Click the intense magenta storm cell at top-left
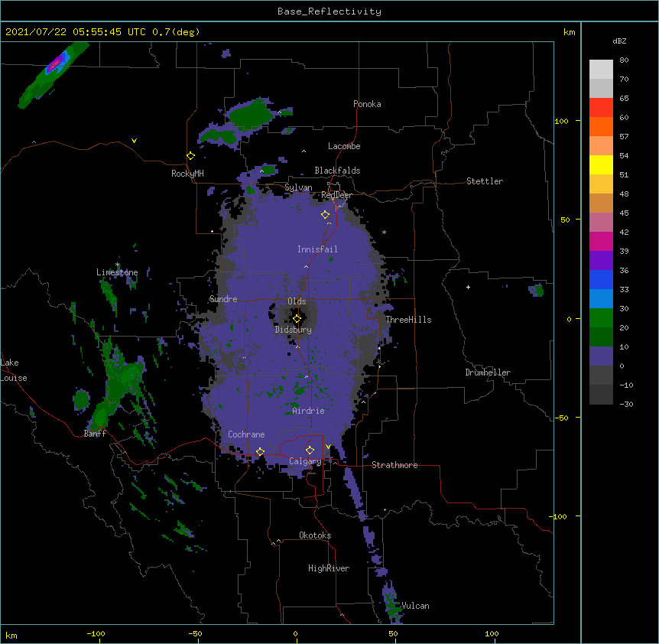 (57, 64)
